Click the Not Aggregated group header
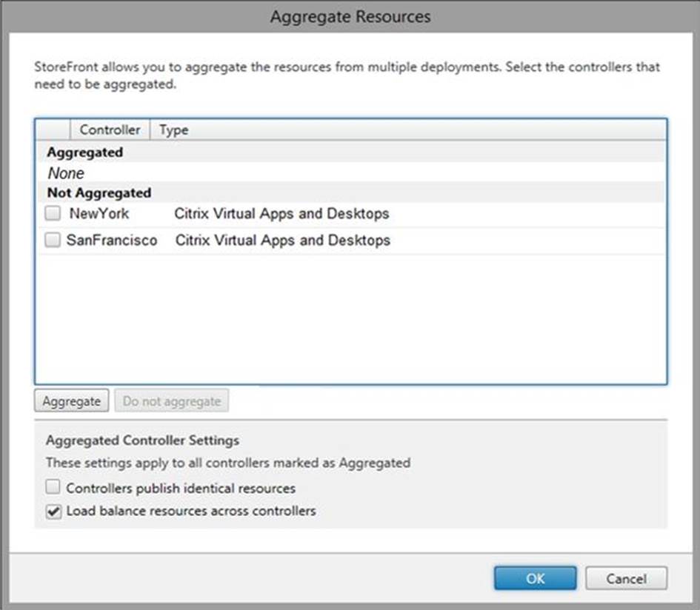Viewport: 700px width, 610px height. pos(99,192)
